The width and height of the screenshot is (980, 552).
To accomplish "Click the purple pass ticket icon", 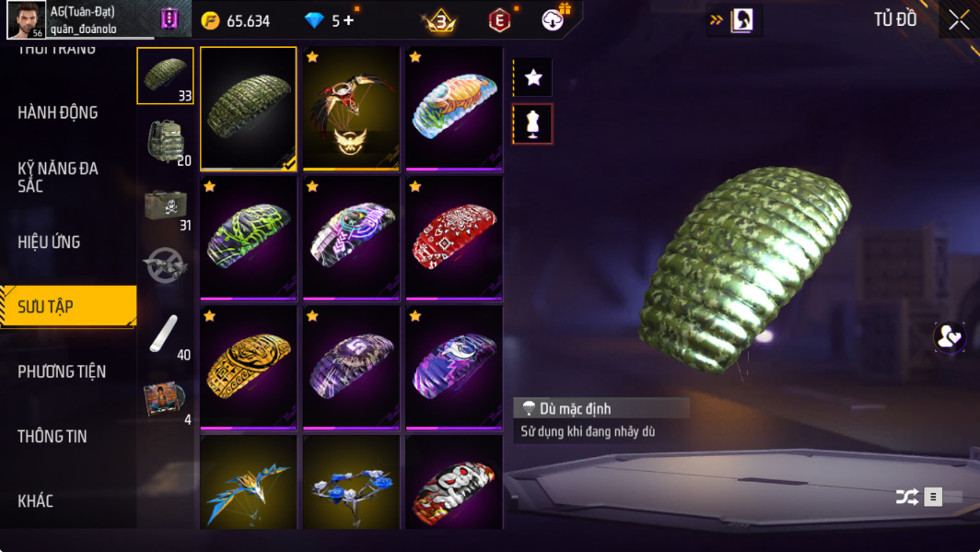I will pos(169,18).
